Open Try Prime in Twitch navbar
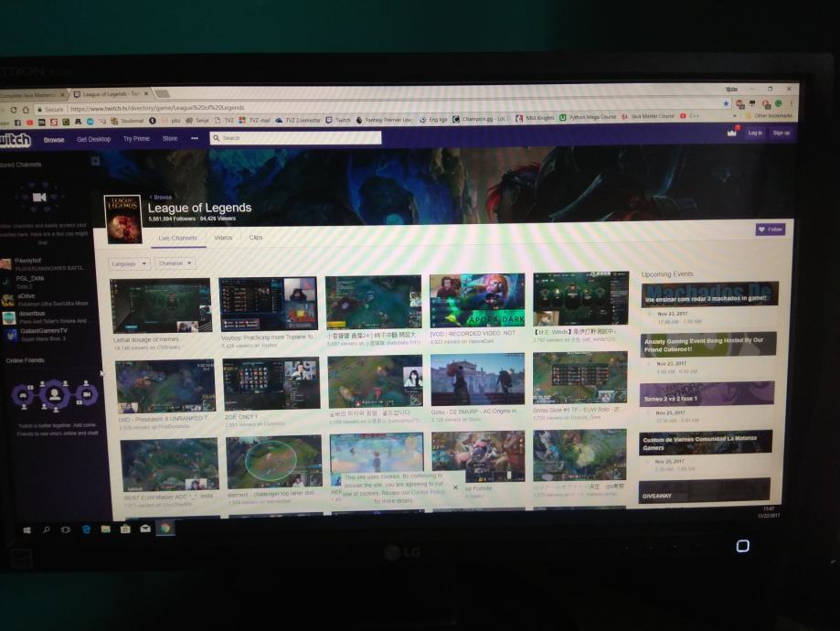The width and height of the screenshot is (840, 631). click(x=136, y=139)
